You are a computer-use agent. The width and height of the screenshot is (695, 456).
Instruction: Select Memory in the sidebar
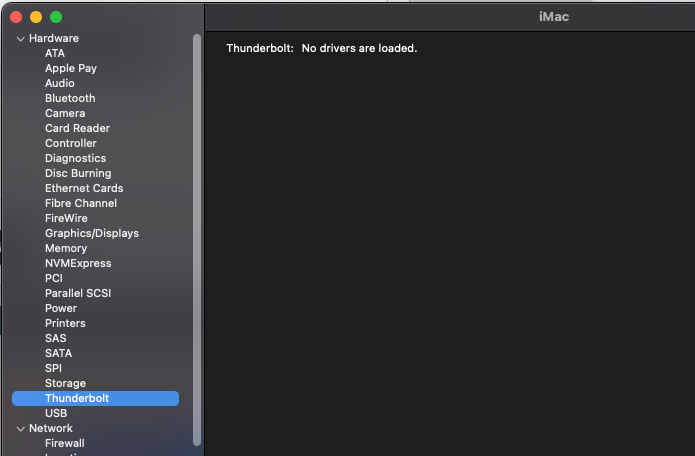click(x=66, y=249)
